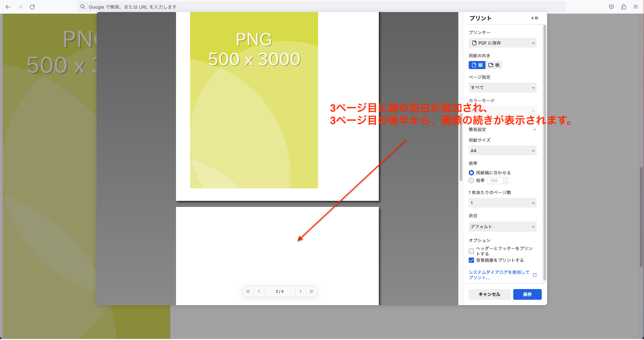Go to next preview page
Viewport: 644px width, 340px height.
tap(301, 291)
